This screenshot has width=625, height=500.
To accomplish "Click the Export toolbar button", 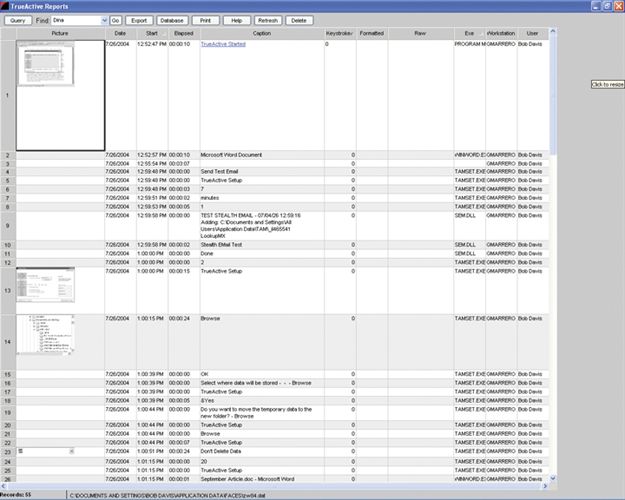I will 139,20.
